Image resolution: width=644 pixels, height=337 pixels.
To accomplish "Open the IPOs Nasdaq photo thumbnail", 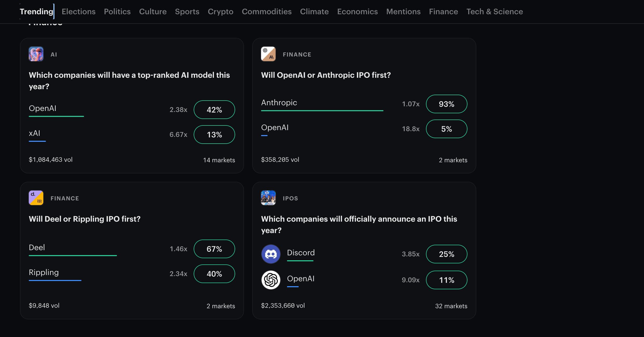I will click(x=268, y=198).
